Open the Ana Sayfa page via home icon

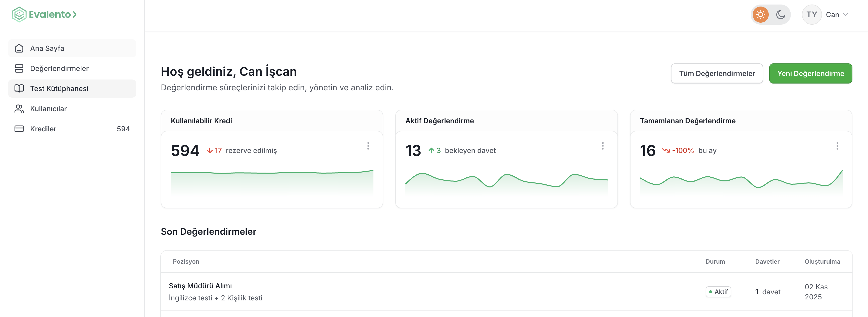19,48
